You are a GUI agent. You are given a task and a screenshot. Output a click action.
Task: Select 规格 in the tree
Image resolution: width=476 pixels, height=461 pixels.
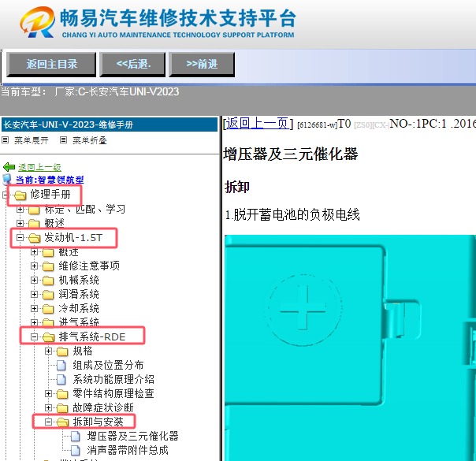83,351
